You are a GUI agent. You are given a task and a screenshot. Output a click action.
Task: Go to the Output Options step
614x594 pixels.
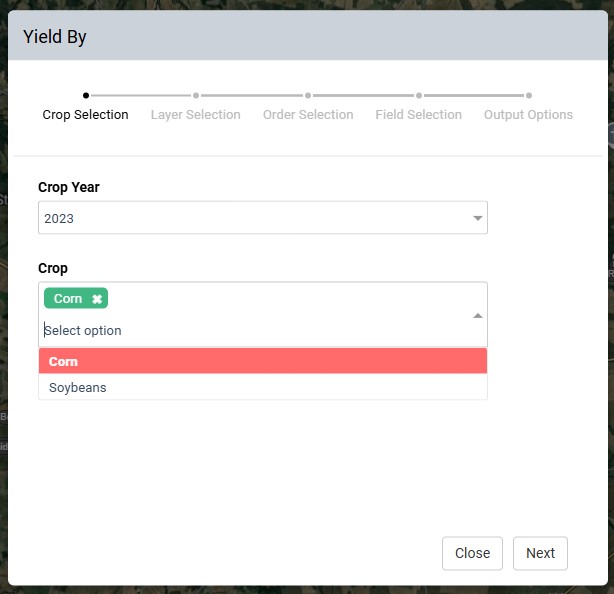click(528, 115)
